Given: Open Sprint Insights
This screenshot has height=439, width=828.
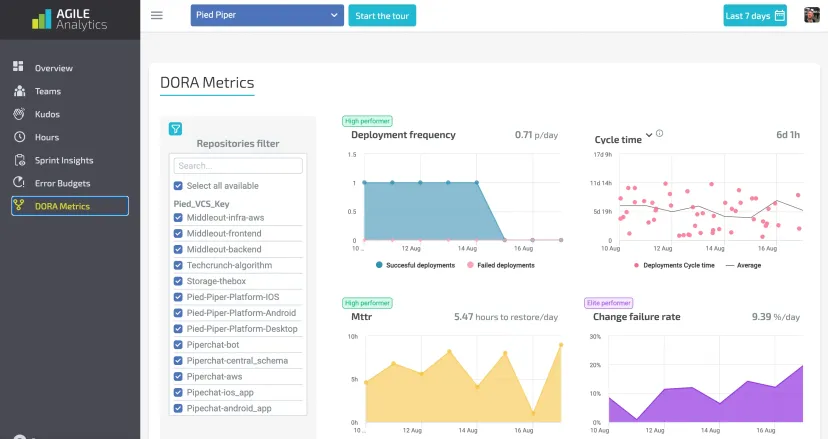Looking at the screenshot, I should (64, 161).
